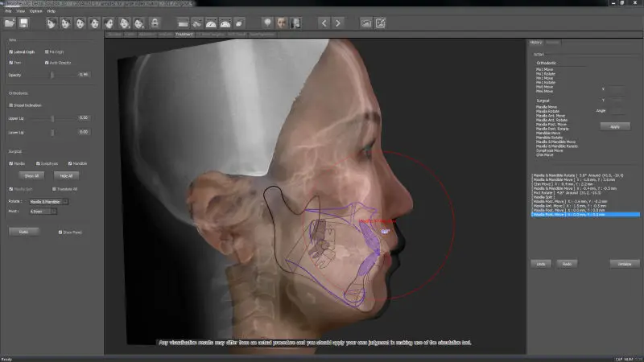Expand the Pivot dropdown

tap(43, 212)
